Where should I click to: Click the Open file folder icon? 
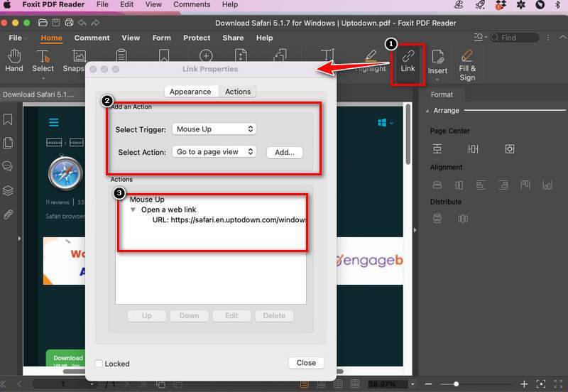tap(43, 23)
